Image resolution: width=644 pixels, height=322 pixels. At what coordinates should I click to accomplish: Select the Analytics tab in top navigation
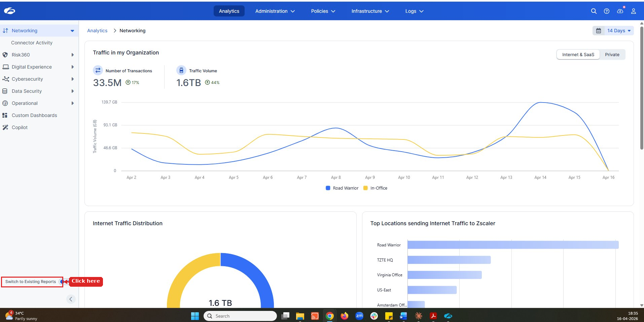pos(229,11)
